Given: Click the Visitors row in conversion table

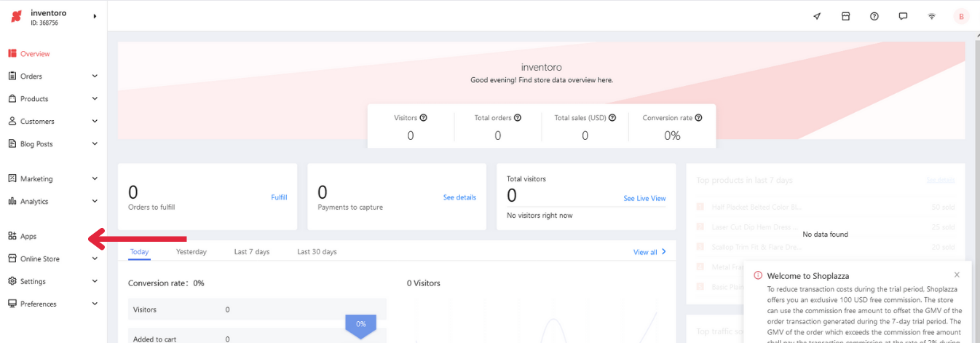Looking at the screenshot, I should pyautogui.click(x=257, y=310).
